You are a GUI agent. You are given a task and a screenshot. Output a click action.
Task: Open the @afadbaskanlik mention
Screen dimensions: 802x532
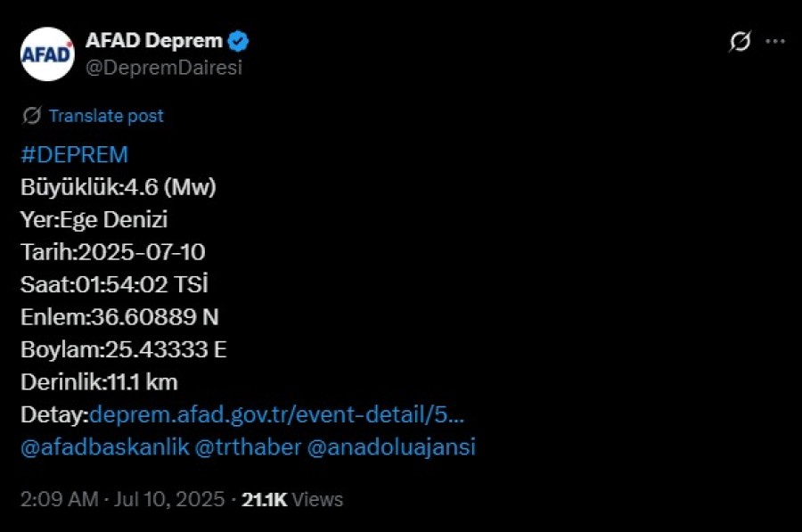point(105,446)
